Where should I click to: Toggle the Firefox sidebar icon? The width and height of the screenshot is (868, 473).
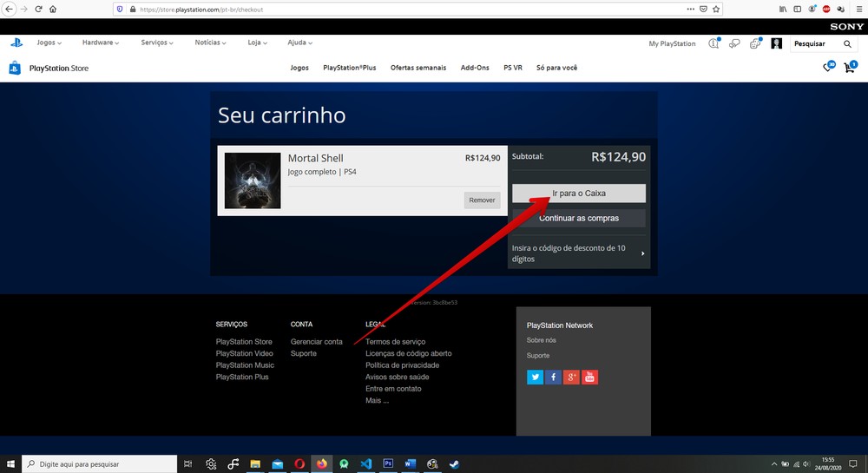pyautogui.click(x=797, y=9)
